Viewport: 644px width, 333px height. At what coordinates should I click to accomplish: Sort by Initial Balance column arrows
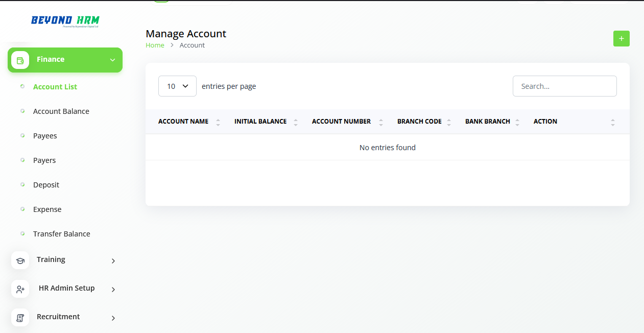pyautogui.click(x=296, y=122)
